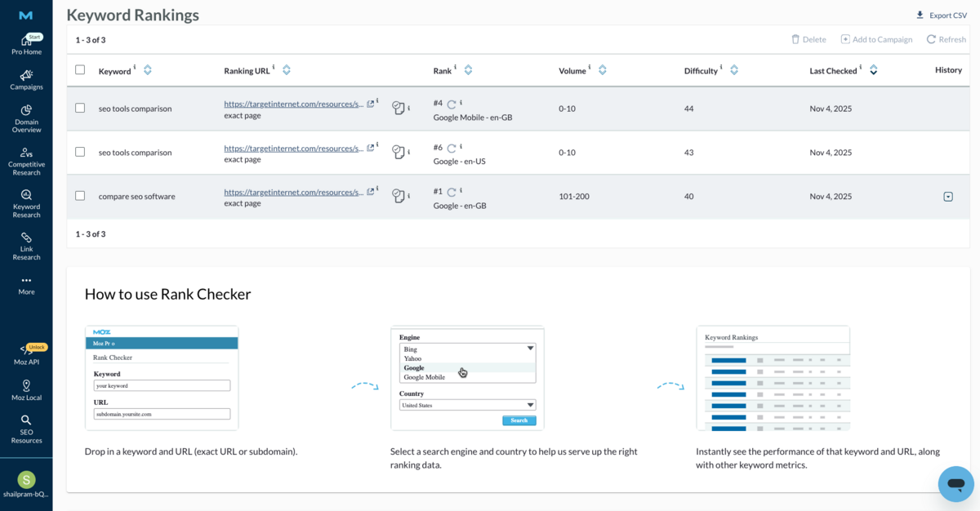This screenshot has height=511, width=980.
Task: Sort table by Ranking URL column
Action: coord(287,70)
